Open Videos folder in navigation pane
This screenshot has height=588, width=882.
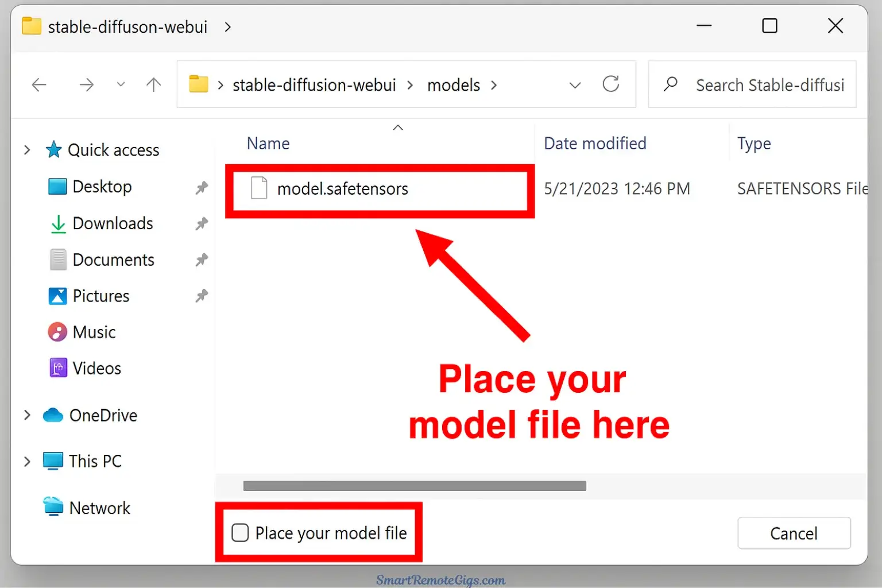(x=96, y=369)
